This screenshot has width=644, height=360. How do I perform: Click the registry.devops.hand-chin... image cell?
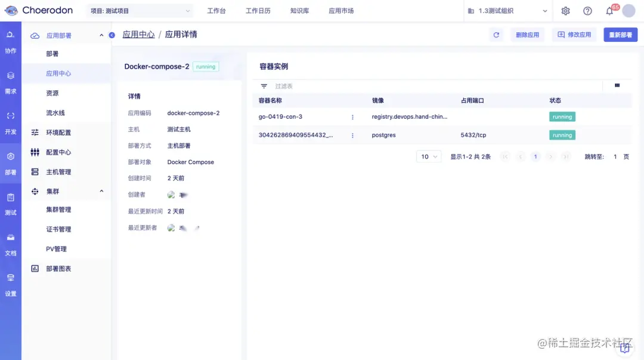(x=410, y=117)
